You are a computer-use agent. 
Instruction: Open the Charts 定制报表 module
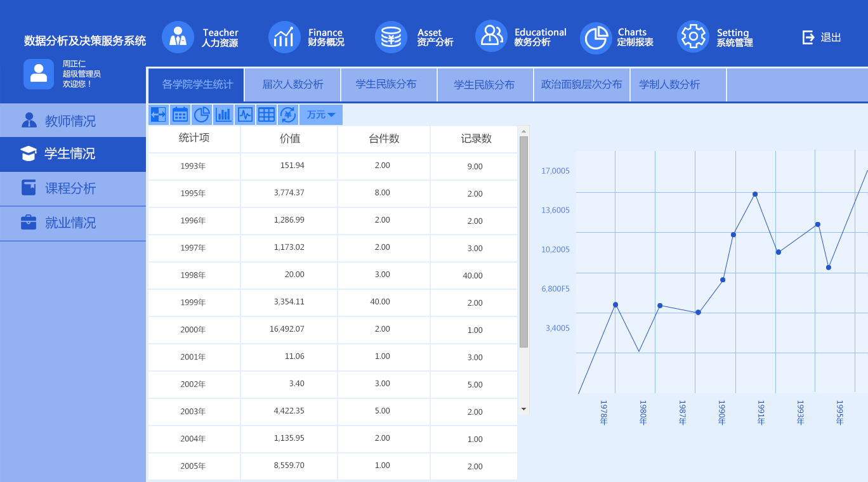(617, 37)
